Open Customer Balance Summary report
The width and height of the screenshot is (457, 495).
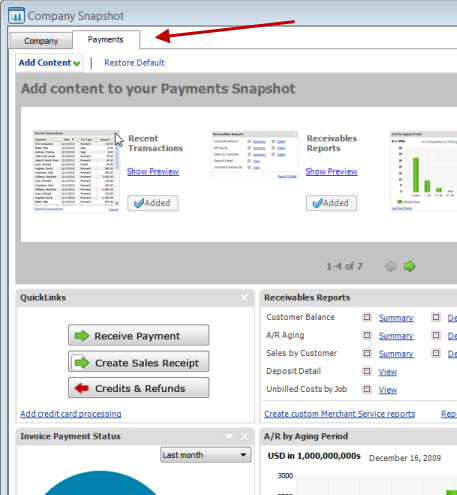pyautogui.click(x=396, y=318)
